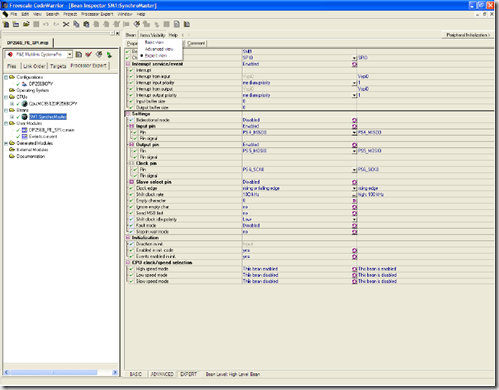Open the Clock edge value dropdown
The image size is (499, 390).
[354, 188]
